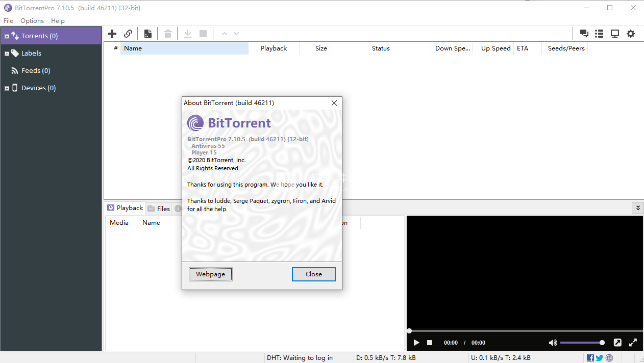Viewport: 644px width, 363px height.
Task: Click the upload speed U: 0.1 kB/s status
Action: 501,358
